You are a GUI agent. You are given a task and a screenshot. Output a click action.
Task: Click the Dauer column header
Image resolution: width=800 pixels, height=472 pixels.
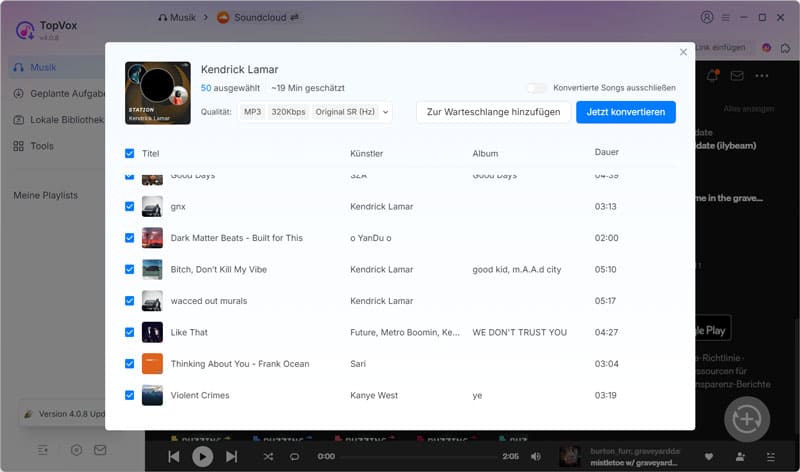[607, 152]
